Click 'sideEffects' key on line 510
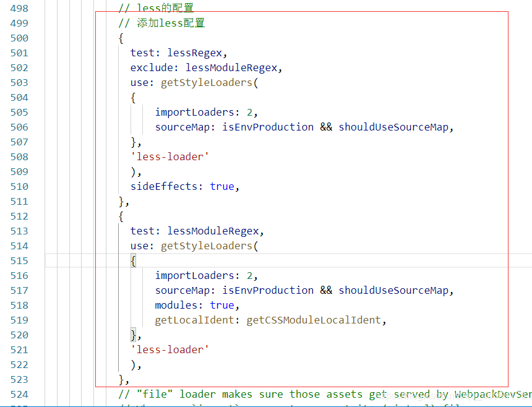 click(164, 187)
